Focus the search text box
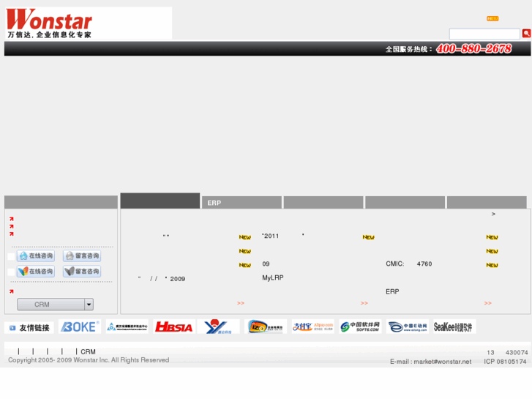 484,34
